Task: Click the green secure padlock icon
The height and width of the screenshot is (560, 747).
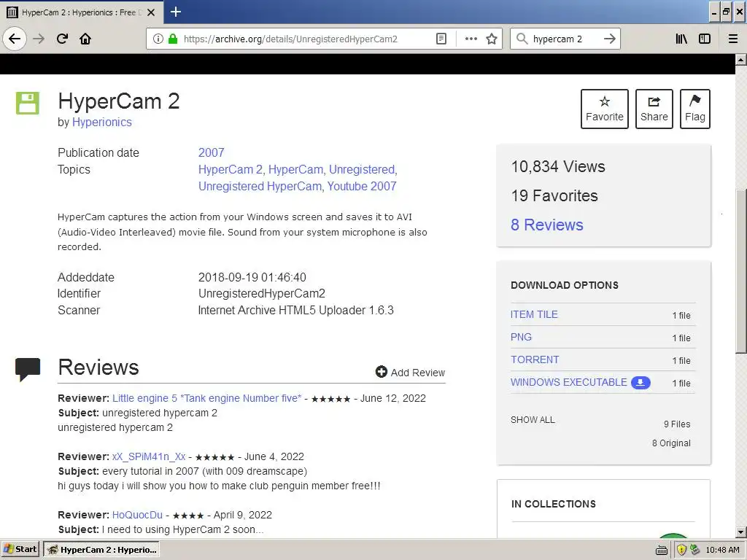Action: click(173, 39)
